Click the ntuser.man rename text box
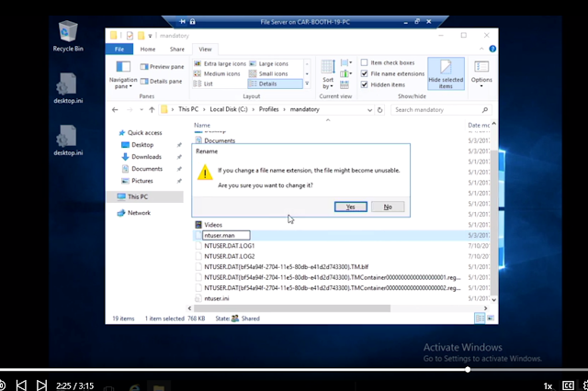The image size is (588, 391). tap(226, 235)
